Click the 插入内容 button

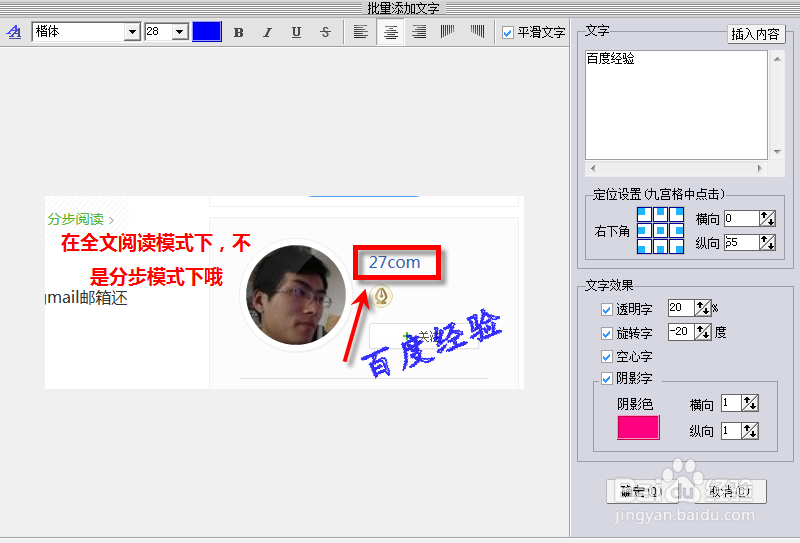click(x=756, y=34)
